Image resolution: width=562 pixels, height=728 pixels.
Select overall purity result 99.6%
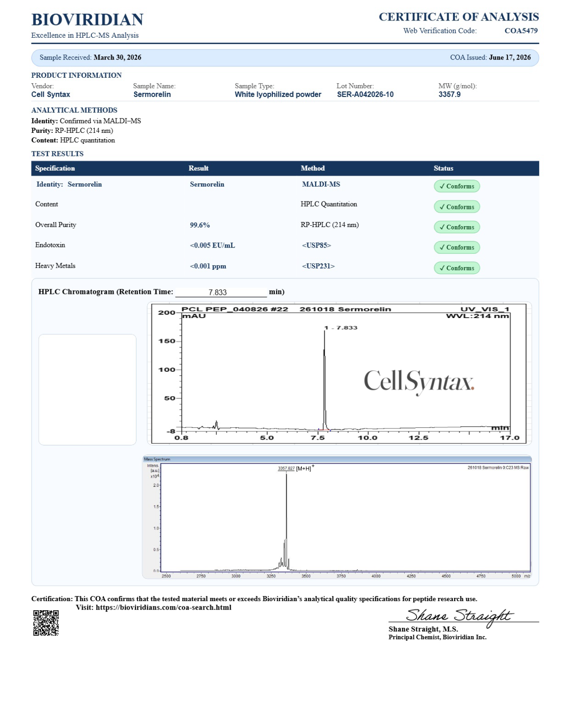pyautogui.click(x=200, y=225)
